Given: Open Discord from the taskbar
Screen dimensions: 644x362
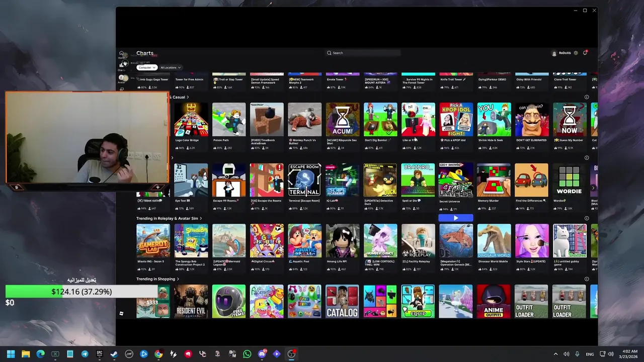Looking at the screenshot, I should 262,354.
